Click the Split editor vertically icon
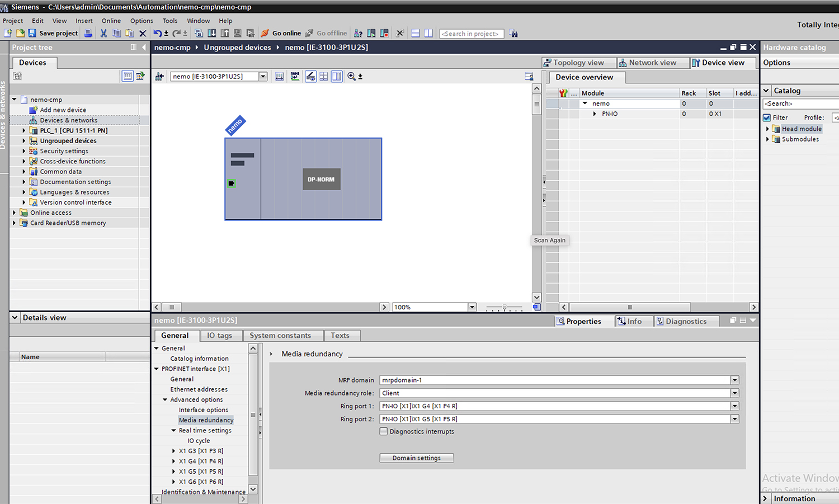The width and height of the screenshot is (839, 504). coord(428,33)
